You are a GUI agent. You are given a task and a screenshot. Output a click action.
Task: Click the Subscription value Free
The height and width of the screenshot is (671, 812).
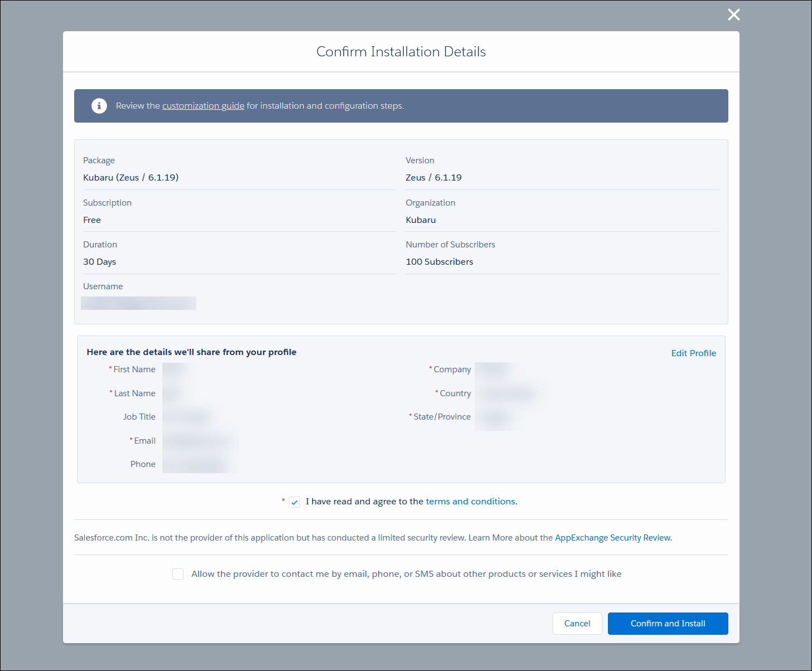92,220
